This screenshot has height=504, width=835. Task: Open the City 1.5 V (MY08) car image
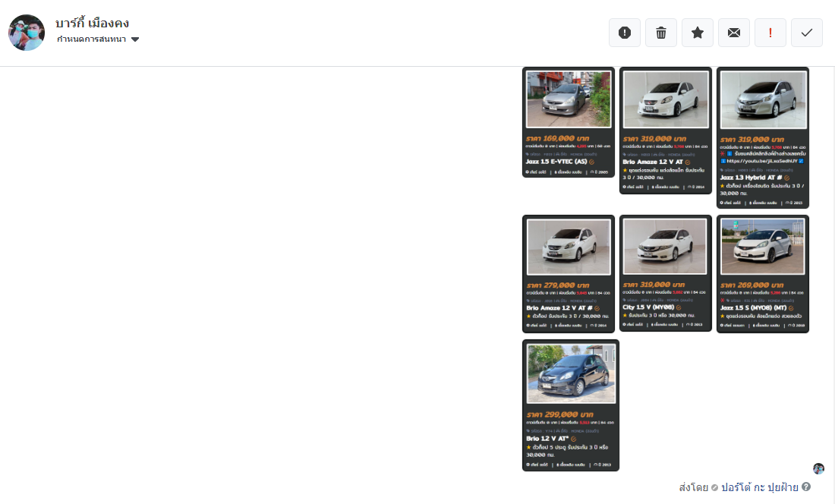coord(666,273)
